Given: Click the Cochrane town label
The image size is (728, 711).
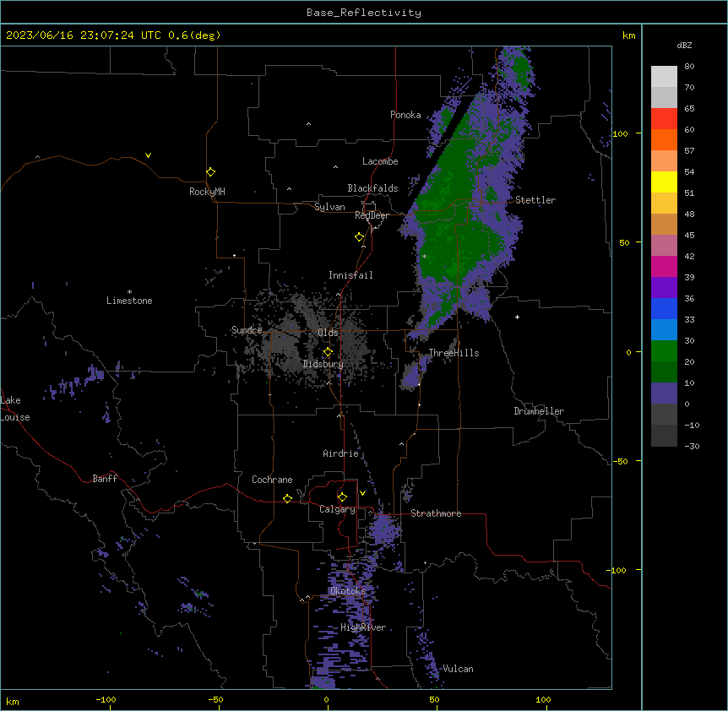Looking at the screenshot, I should point(272,480).
